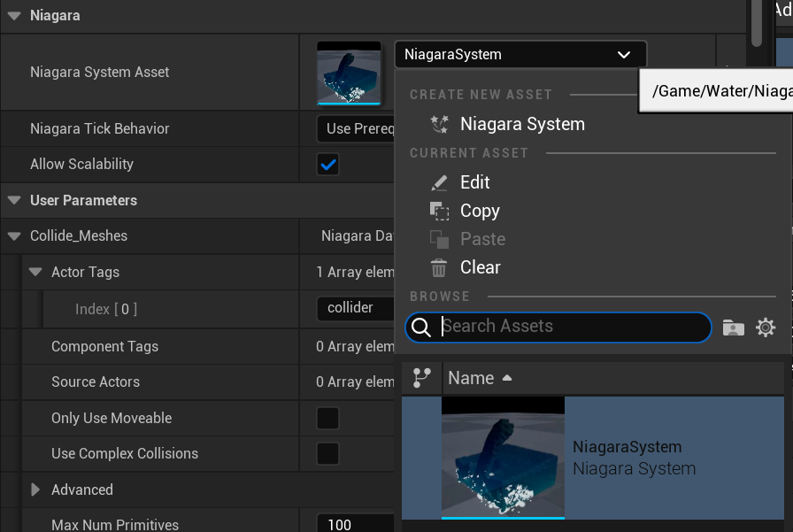Click the Niagara System Asset property label
Image resolution: width=793 pixels, height=532 pixels.
[100, 73]
